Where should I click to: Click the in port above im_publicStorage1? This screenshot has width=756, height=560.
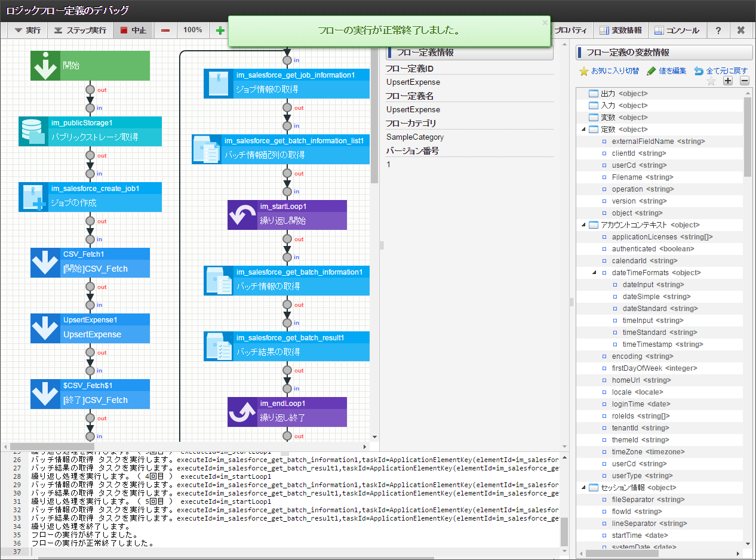click(90, 108)
